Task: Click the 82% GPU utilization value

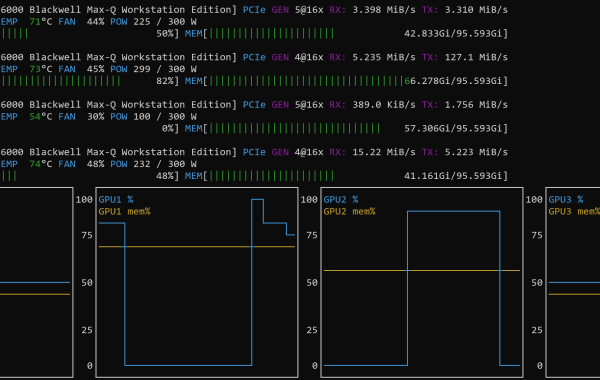Action: pos(165,81)
